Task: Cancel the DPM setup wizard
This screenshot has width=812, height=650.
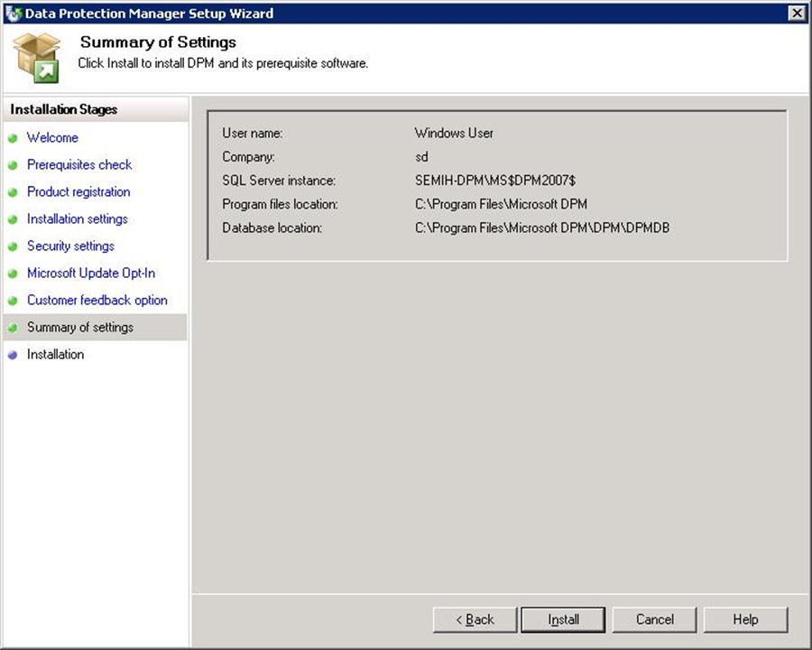Action: point(654,619)
